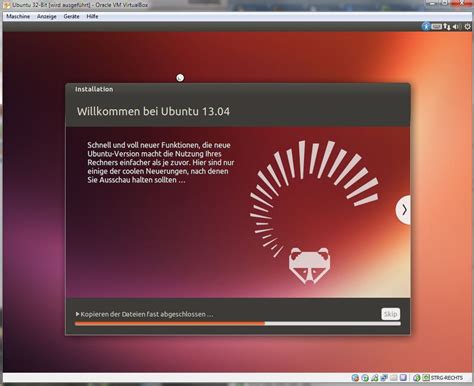The height and width of the screenshot is (386, 474).
Task: Open the Geräte menu
Action: (x=71, y=16)
